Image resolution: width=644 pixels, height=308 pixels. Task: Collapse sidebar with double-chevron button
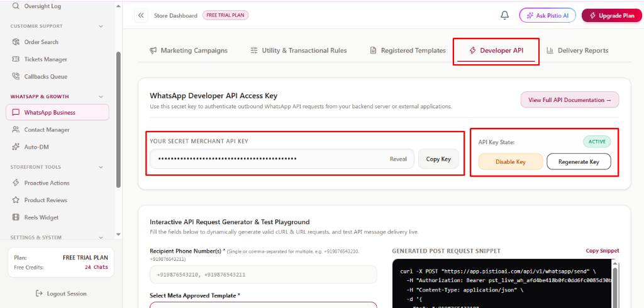[141, 16]
